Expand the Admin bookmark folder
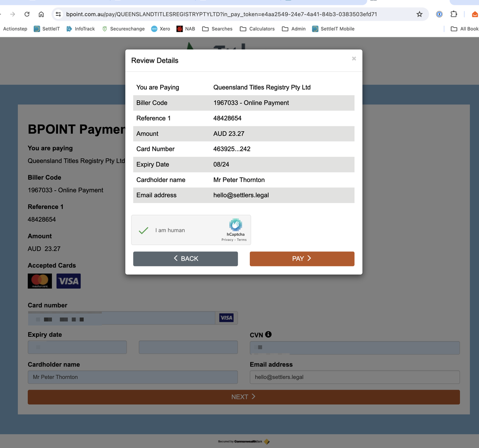The height and width of the screenshot is (448, 479). [x=293, y=29]
